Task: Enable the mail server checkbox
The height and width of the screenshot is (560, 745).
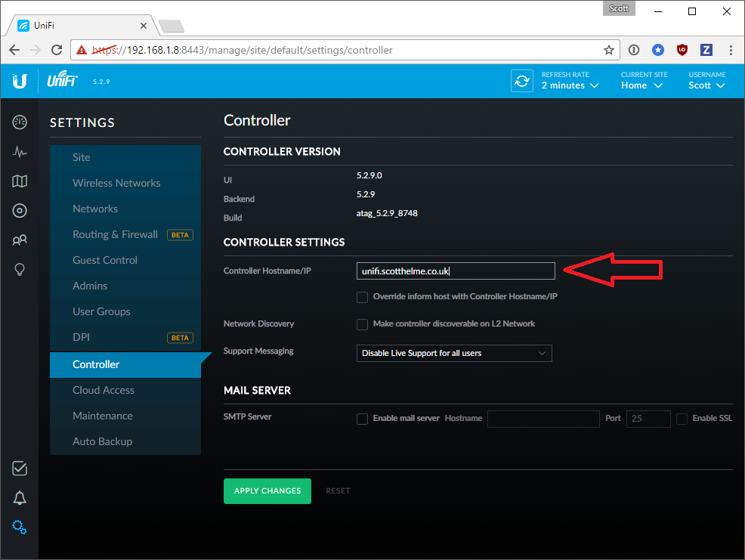Action: 362,418
